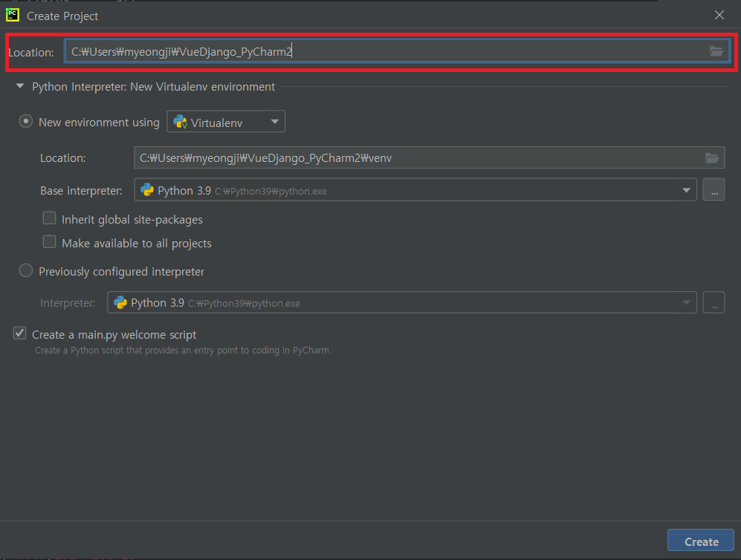741x560 pixels.
Task: Uncheck Create a main.py welcome script
Action: point(20,333)
